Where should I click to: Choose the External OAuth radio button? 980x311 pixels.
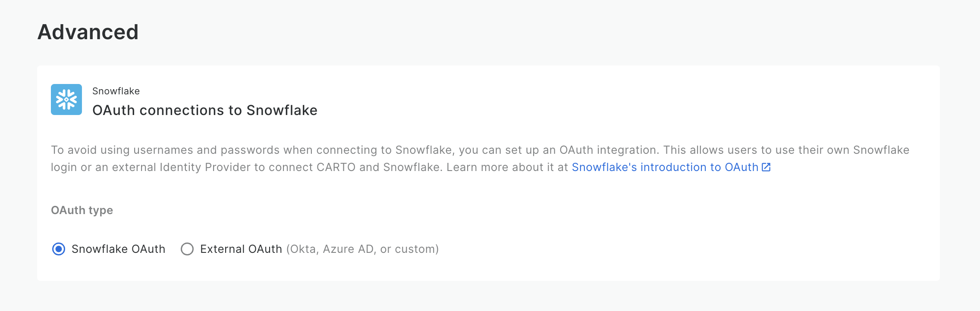click(187, 249)
